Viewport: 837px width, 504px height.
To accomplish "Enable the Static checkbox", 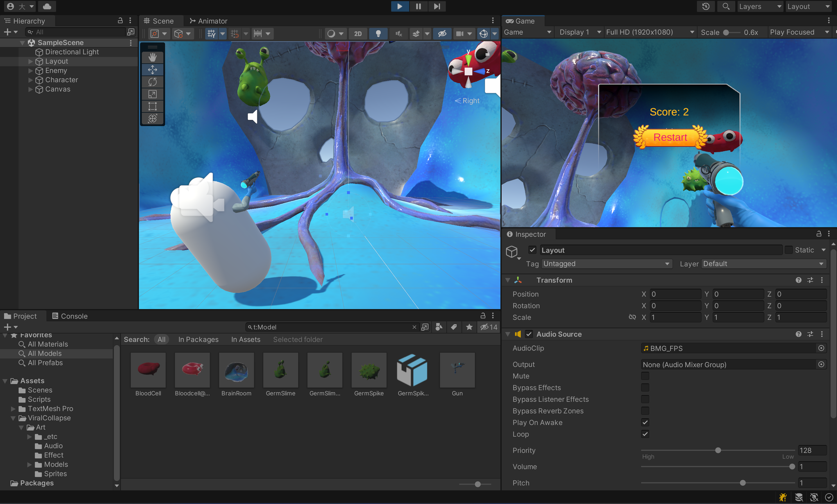I will tap(789, 250).
